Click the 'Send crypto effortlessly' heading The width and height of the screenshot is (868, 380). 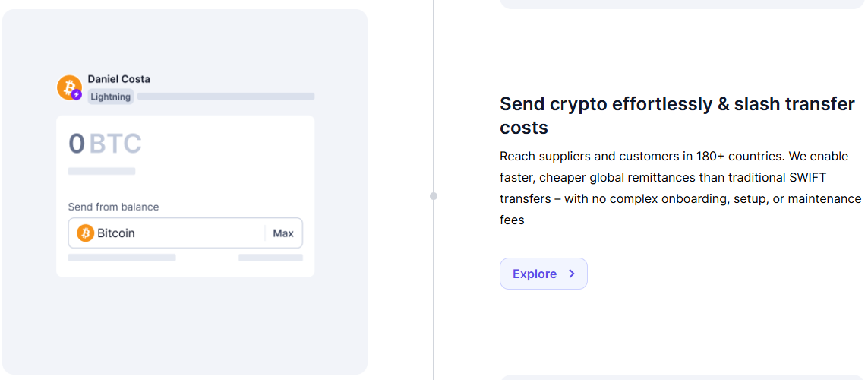click(x=677, y=116)
